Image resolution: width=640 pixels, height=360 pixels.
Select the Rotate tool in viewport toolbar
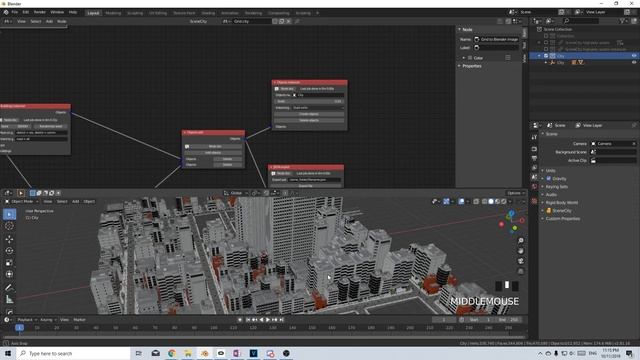tap(9, 251)
